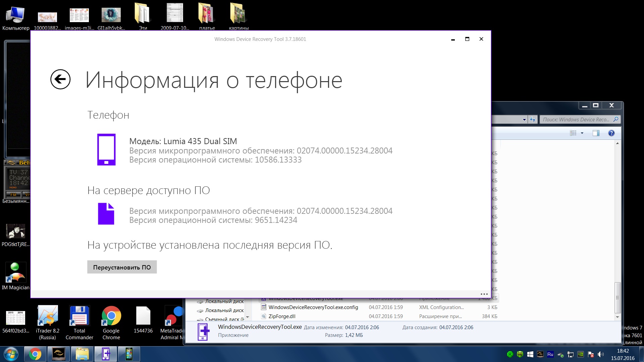Viewport: 644px width, 362px height.
Task: Click the network connection tray icon
Action: 571,354
